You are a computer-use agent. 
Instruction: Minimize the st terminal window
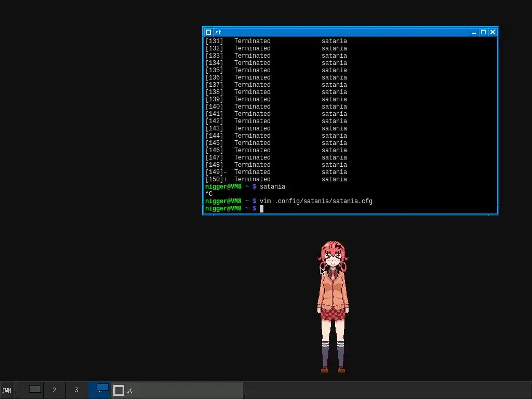(x=474, y=32)
